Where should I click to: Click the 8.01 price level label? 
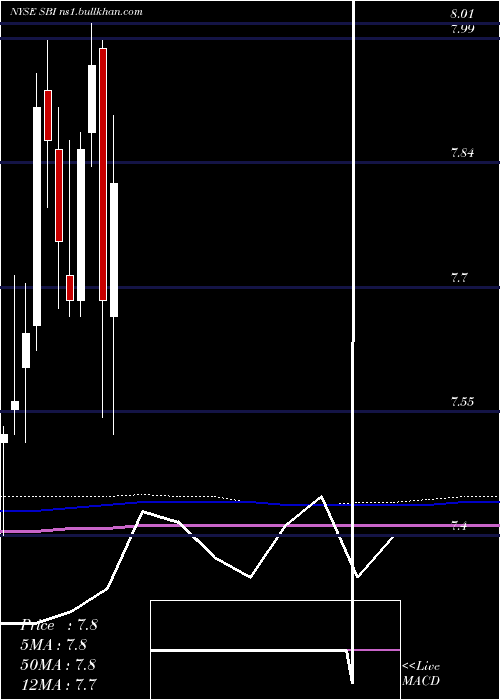pos(462,14)
